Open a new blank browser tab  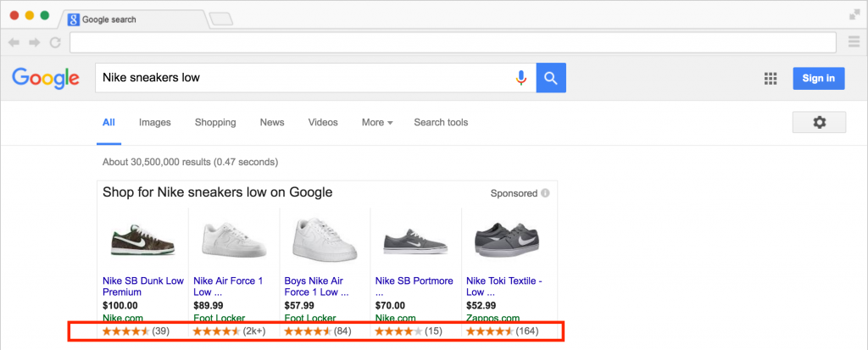point(221,19)
